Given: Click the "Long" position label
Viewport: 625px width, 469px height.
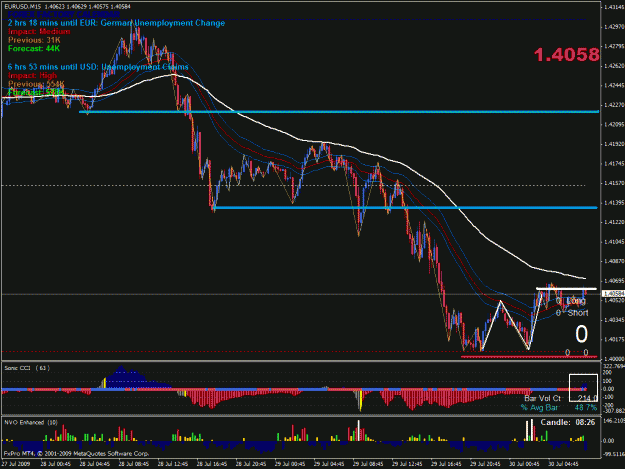Looking at the screenshot, I should [x=576, y=301].
